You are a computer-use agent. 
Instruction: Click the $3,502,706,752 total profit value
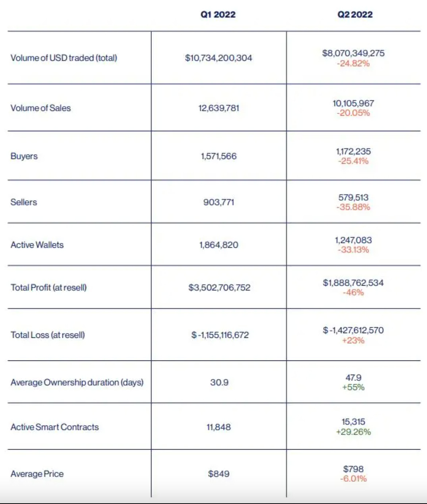(219, 287)
